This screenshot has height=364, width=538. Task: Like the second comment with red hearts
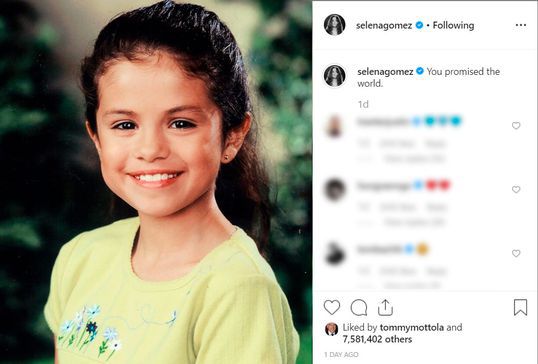516,189
